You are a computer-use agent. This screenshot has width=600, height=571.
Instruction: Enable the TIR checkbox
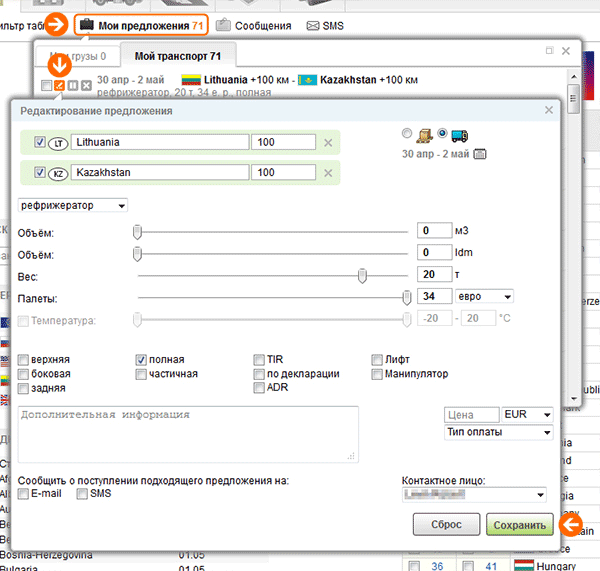[x=259, y=359]
